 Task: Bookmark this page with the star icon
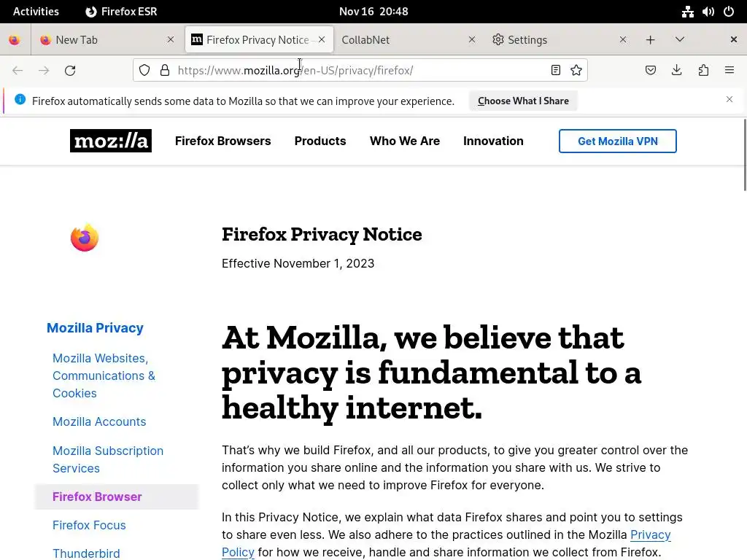tap(576, 71)
